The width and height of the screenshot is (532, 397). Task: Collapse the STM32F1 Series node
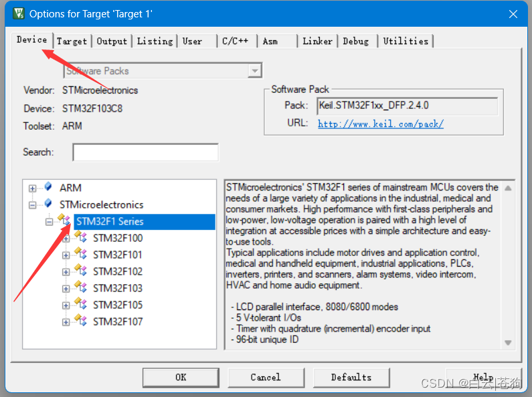(x=50, y=222)
